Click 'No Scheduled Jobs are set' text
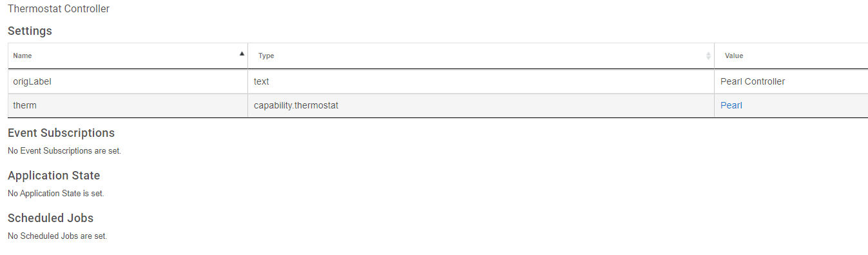The height and width of the screenshot is (255, 868). (x=57, y=236)
